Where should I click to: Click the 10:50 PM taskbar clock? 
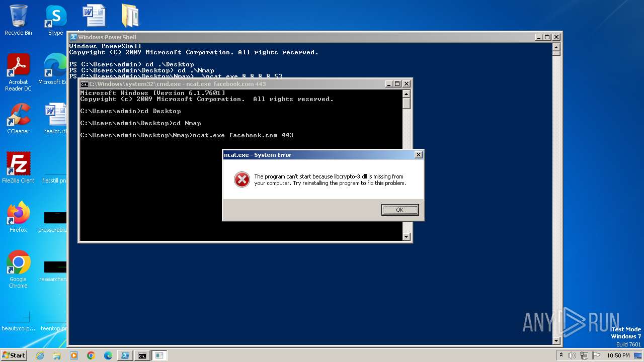coord(618,355)
